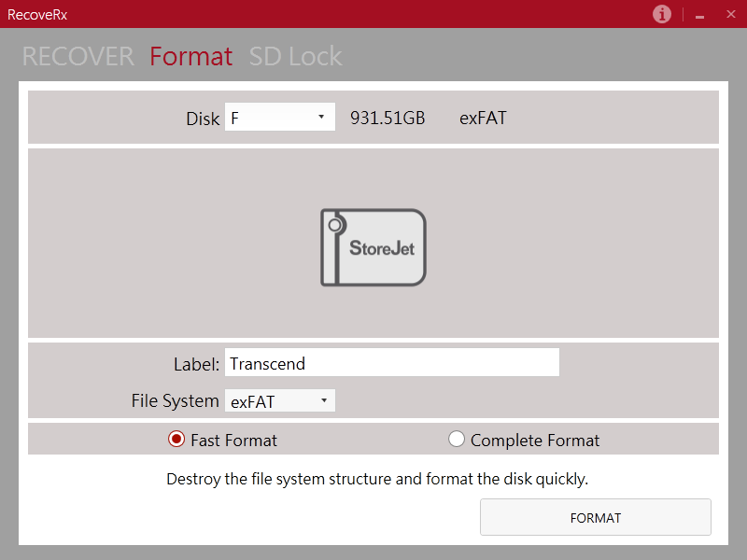The width and height of the screenshot is (747, 560).
Task: Expand the File System dropdown arrow
Action: [324, 400]
